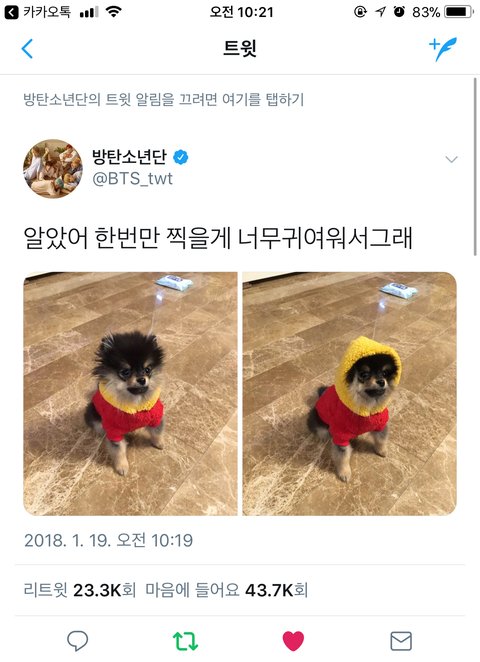
Task: Toggle the green retweet icon
Action: coord(185,641)
